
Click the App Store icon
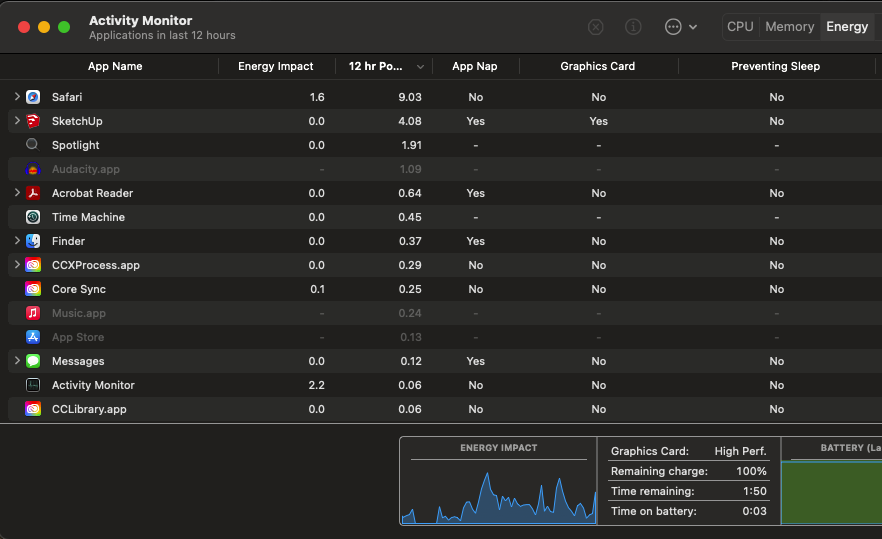coord(33,337)
